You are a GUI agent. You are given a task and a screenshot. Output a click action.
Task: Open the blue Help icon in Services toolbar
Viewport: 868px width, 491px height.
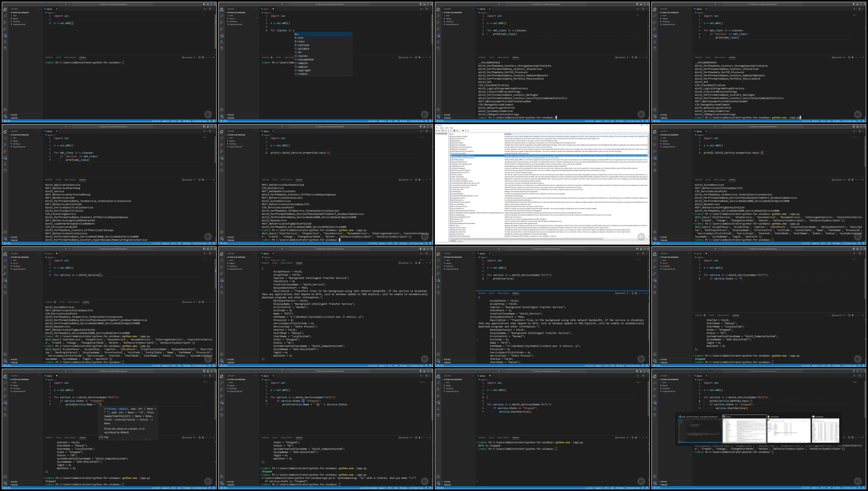click(x=454, y=131)
